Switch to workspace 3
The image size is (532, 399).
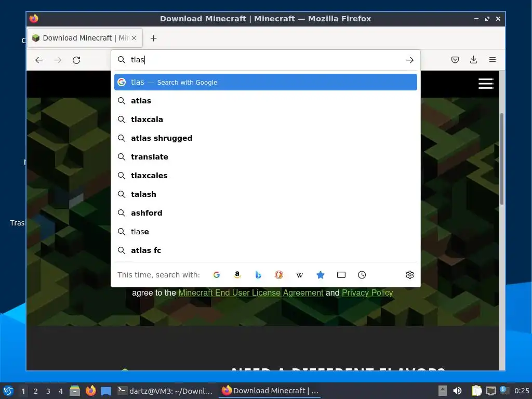click(x=48, y=391)
